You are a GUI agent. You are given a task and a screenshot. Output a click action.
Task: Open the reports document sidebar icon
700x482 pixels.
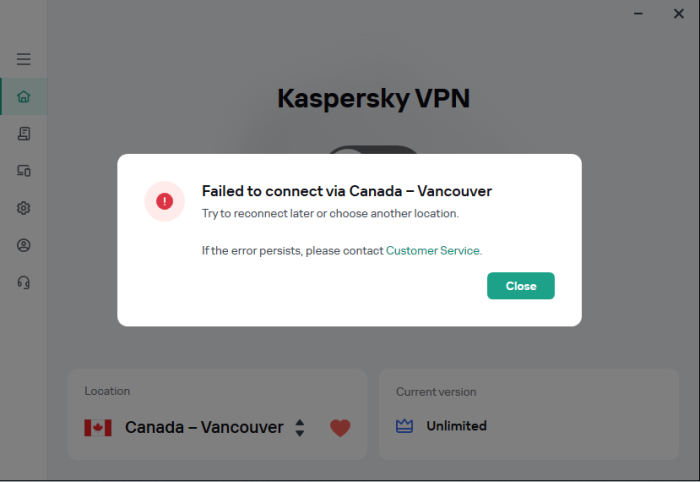pos(24,133)
